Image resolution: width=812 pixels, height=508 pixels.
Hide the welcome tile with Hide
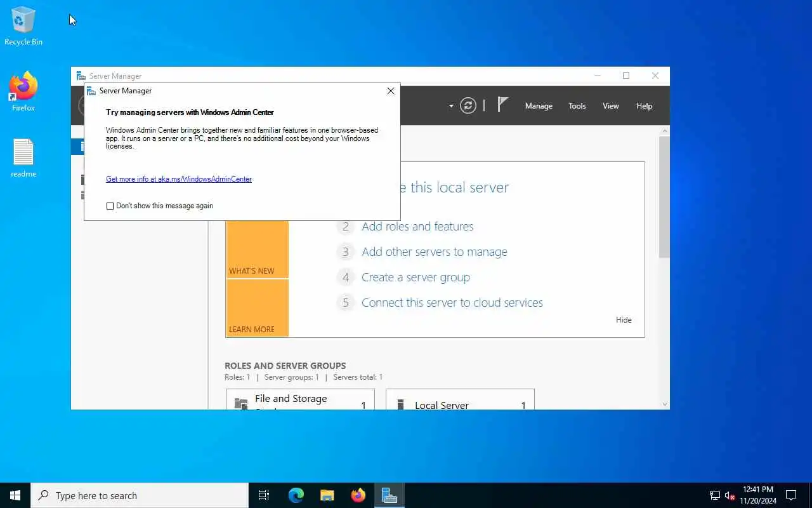(624, 320)
